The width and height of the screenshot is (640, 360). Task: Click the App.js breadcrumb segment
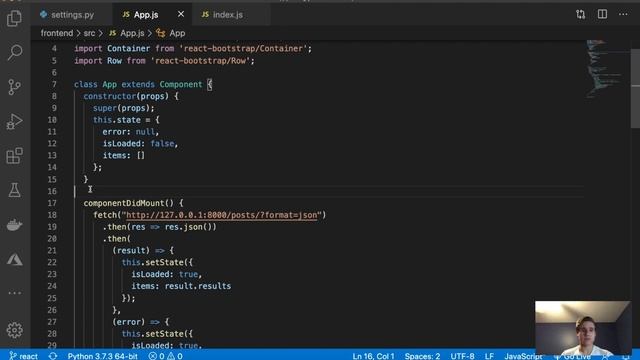127,33
